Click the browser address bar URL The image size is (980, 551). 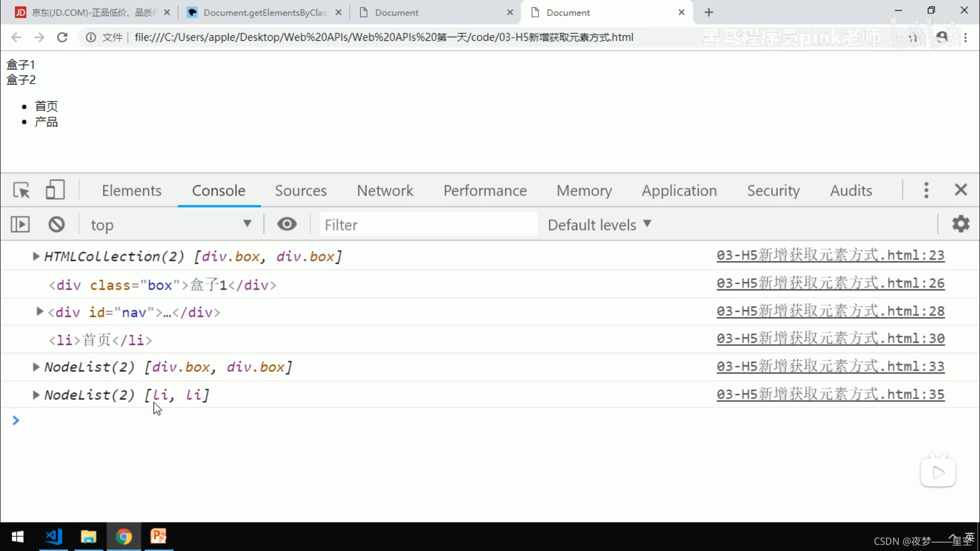pos(384,37)
